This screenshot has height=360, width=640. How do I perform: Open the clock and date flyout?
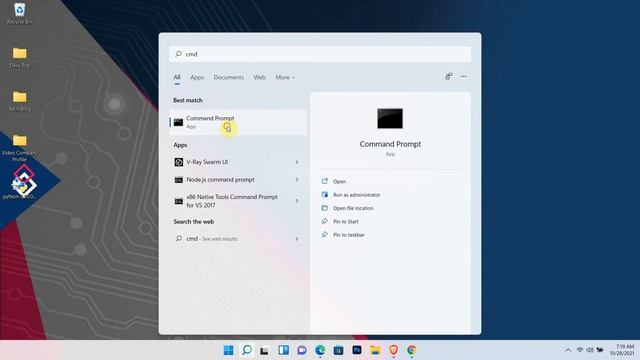click(x=622, y=350)
